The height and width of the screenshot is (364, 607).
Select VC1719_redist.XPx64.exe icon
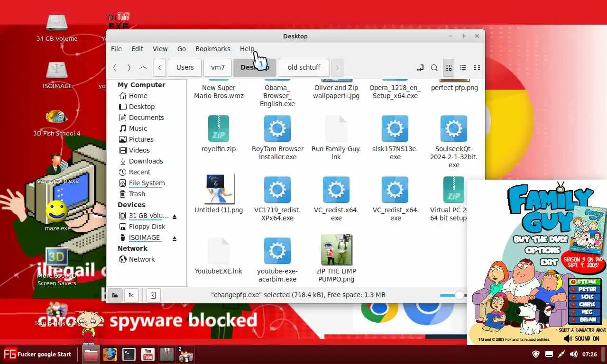coord(277,190)
